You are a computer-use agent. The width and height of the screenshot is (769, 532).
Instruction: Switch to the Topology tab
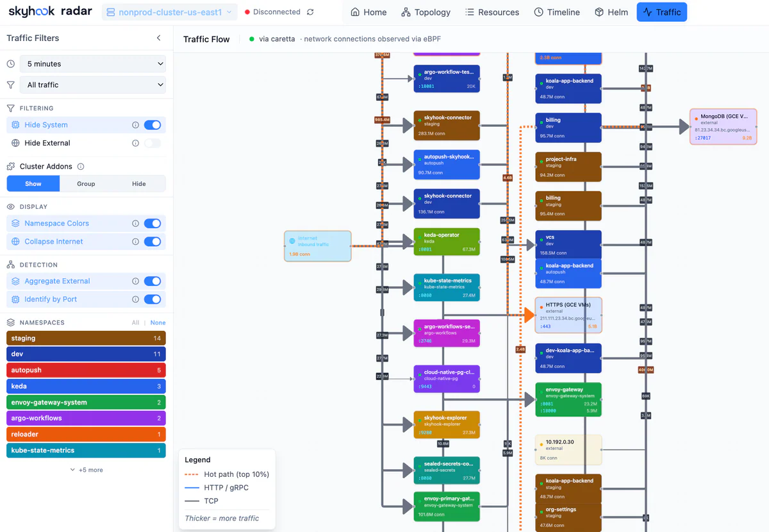(x=426, y=12)
